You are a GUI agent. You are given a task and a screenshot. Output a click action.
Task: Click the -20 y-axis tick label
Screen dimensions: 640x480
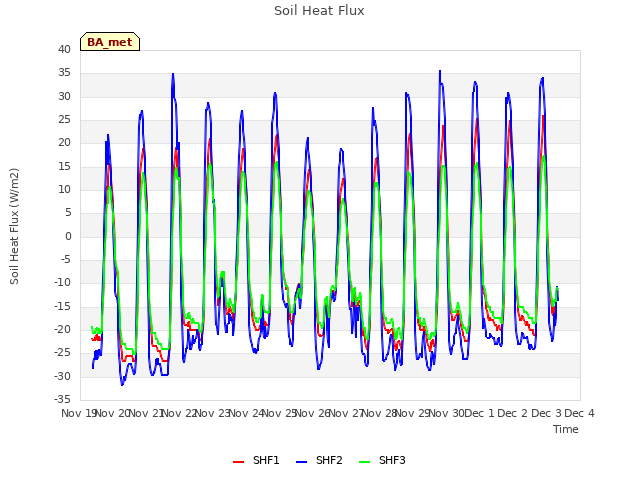tap(62, 329)
